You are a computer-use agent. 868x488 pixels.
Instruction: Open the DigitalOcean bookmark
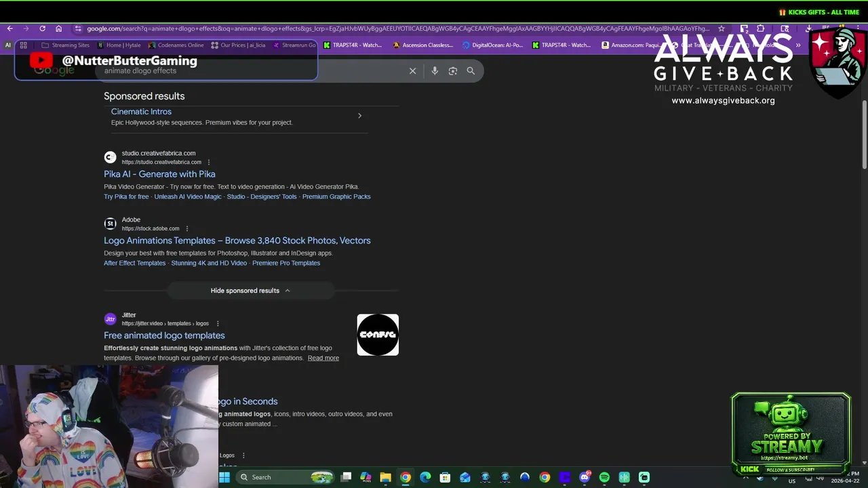pyautogui.click(x=493, y=45)
